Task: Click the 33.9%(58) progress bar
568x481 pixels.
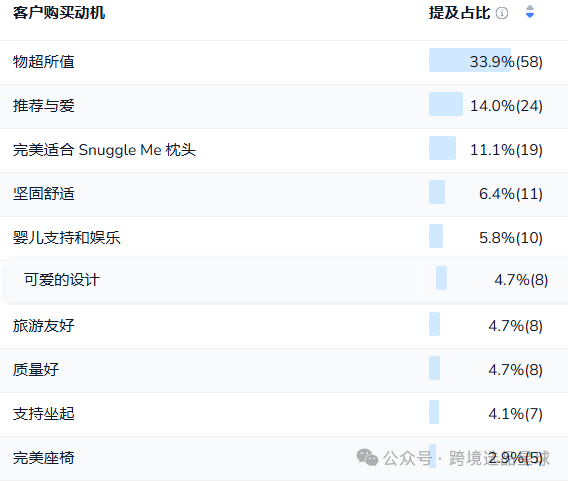Action: tap(470, 60)
